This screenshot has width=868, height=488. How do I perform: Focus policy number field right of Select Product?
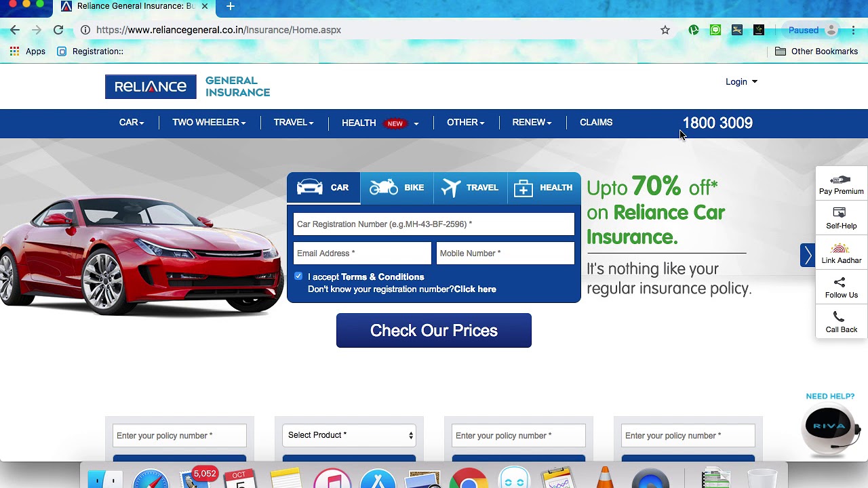click(519, 436)
